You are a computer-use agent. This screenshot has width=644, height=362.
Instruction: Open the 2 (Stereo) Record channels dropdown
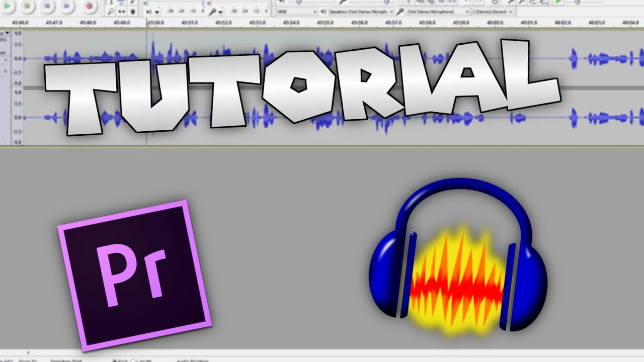click(493, 12)
